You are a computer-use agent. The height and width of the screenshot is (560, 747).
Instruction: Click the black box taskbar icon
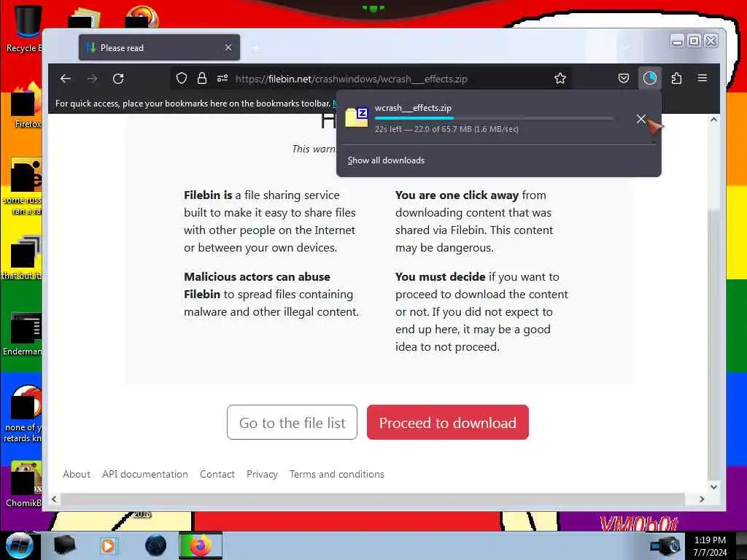tap(64, 545)
